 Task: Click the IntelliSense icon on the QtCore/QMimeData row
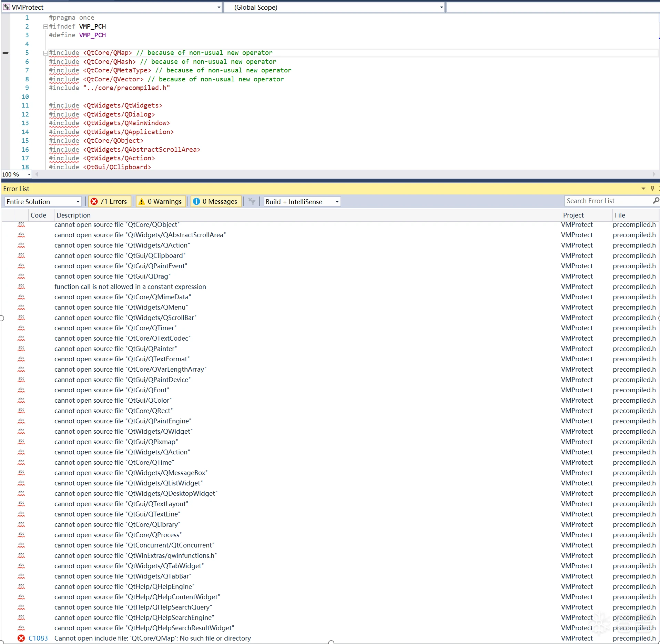(21, 297)
